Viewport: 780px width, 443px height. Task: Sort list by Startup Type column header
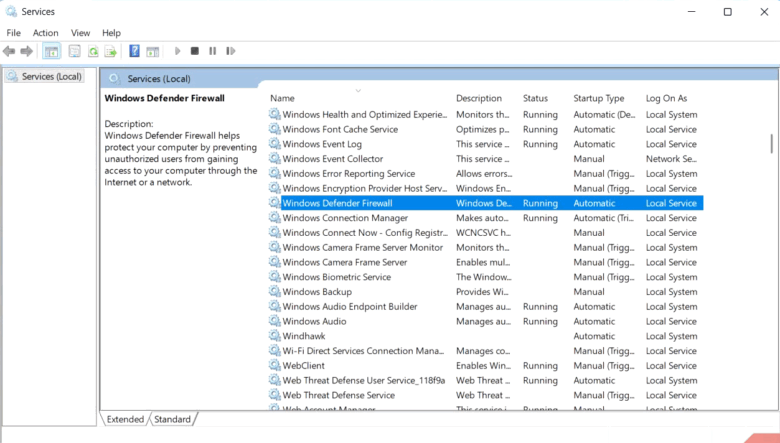(x=598, y=98)
